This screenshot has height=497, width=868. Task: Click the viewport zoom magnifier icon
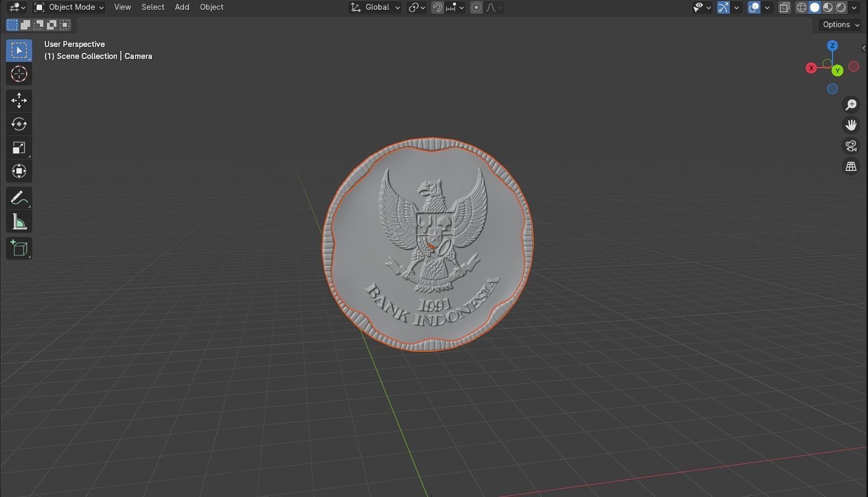tap(851, 105)
